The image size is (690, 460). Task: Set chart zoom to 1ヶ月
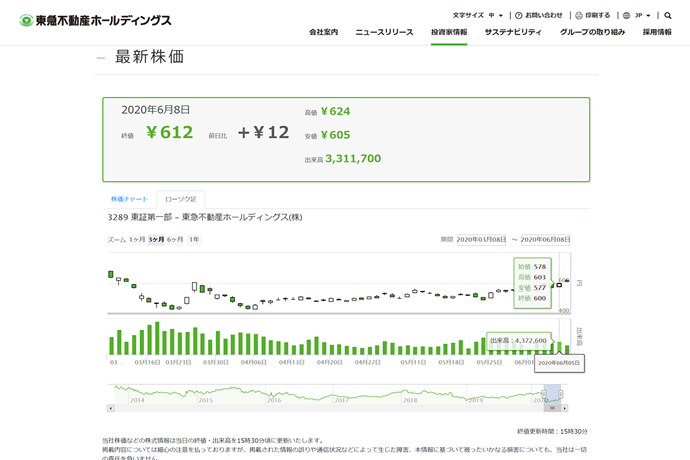(x=137, y=239)
